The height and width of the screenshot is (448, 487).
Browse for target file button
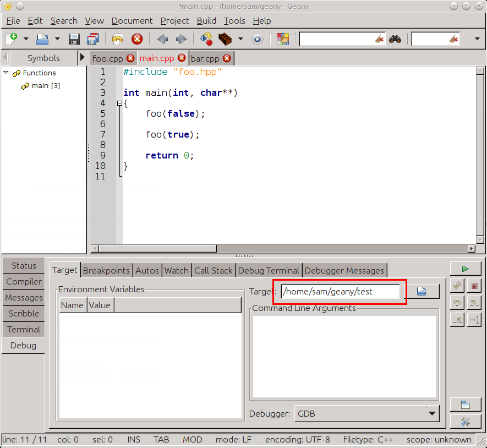tap(422, 291)
